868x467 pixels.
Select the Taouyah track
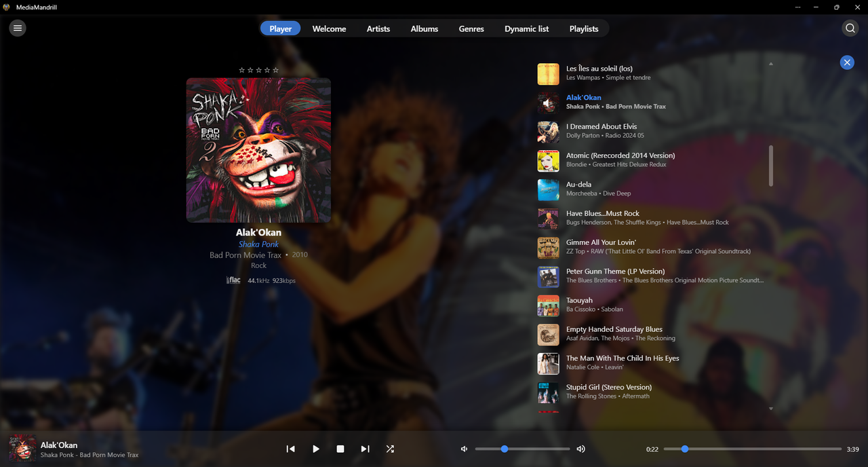point(652,305)
